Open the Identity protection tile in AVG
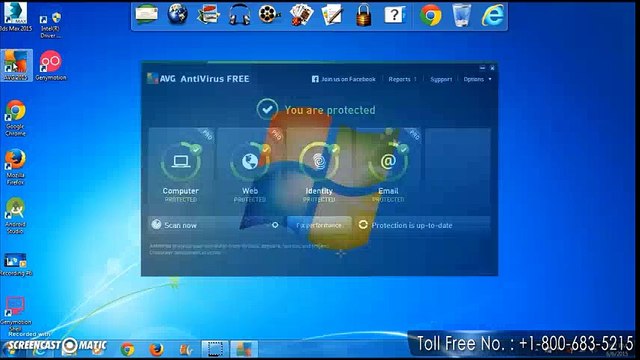The height and width of the screenshot is (360, 640). tap(319, 168)
